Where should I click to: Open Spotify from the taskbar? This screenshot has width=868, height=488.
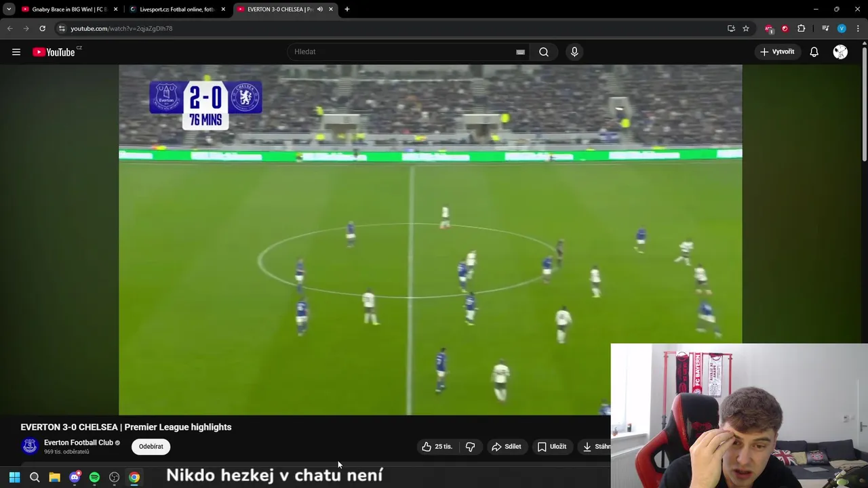pyautogui.click(x=94, y=477)
